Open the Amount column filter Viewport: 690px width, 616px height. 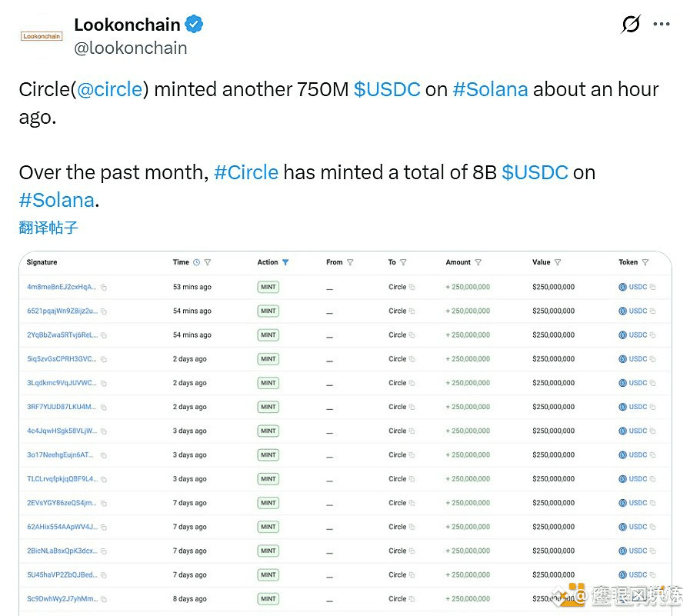[478, 262]
